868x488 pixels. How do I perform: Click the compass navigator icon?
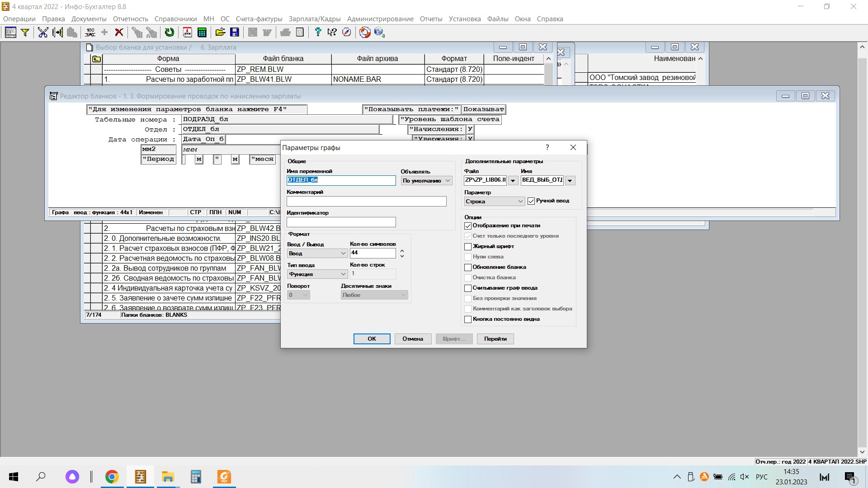tap(347, 32)
